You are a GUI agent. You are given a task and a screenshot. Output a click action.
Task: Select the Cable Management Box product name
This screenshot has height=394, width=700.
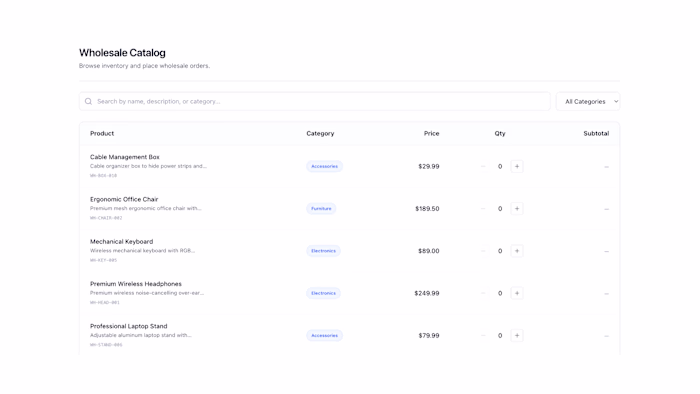[x=125, y=157]
